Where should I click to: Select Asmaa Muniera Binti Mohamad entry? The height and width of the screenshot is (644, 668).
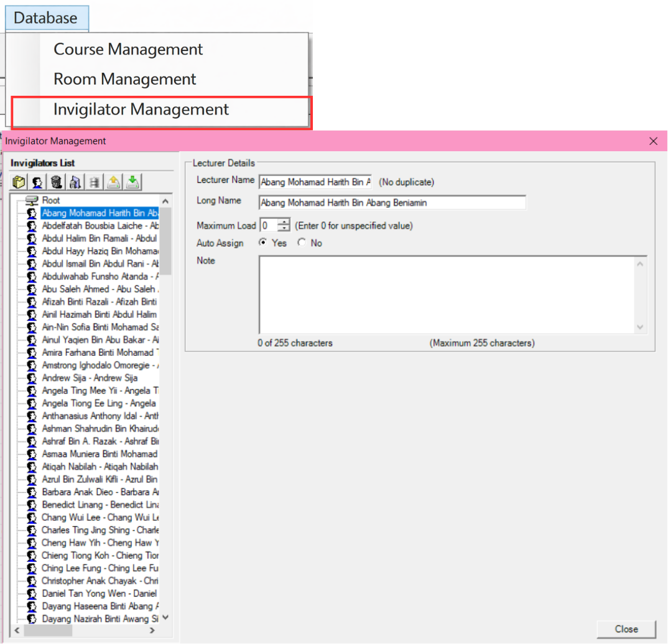pos(100,454)
